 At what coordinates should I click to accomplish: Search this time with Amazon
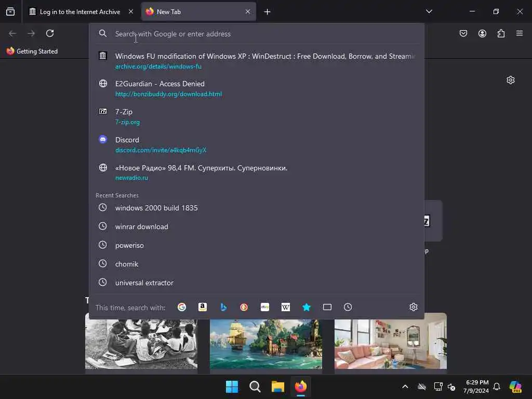click(203, 307)
